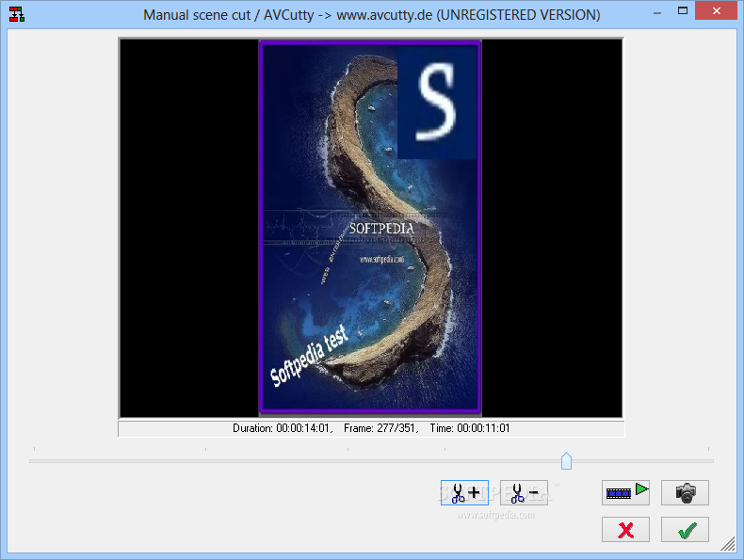Viewport: 744px width, 560px height.
Task: Open the AVCutty app icon menu
Action: (17, 14)
